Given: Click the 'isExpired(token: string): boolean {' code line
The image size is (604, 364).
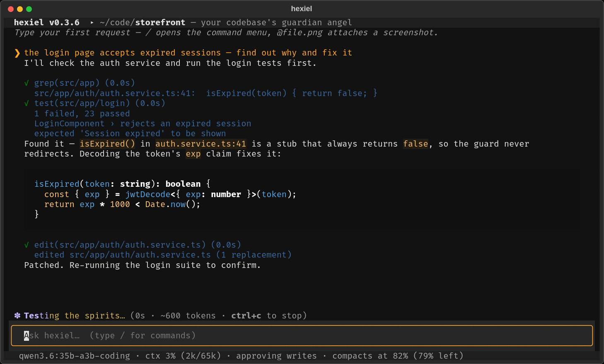Looking at the screenshot, I should click(123, 184).
